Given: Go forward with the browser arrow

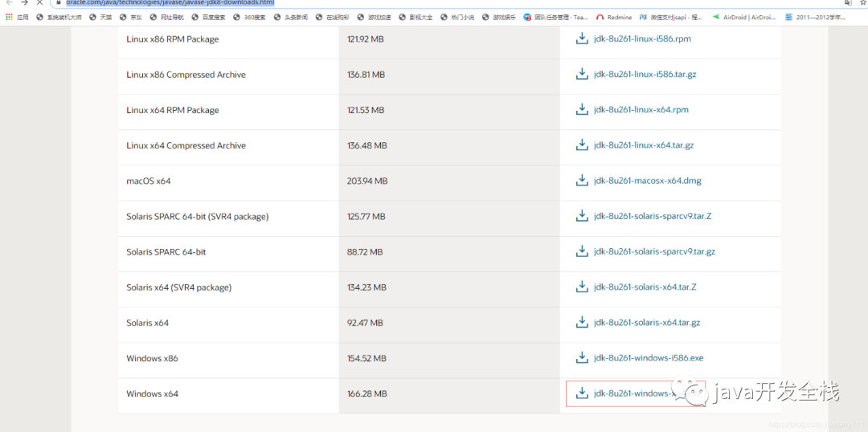Looking at the screenshot, I should 24,2.
